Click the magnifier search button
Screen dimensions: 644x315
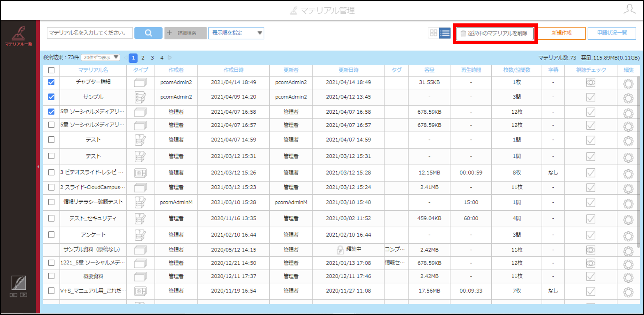tap(148, 33)
